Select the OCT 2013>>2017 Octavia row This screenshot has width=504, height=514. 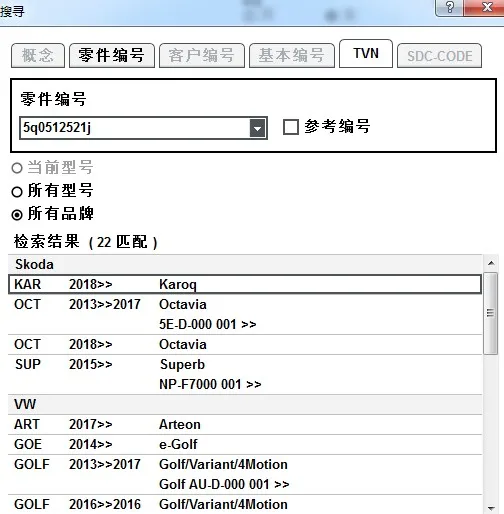245,314
